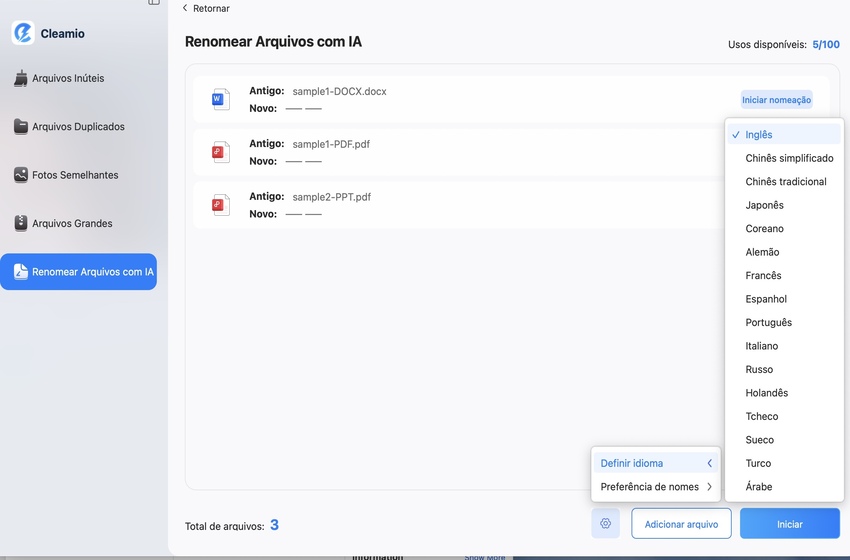
Task: Choose Chinês simplificado language
Action: point(783,158)
